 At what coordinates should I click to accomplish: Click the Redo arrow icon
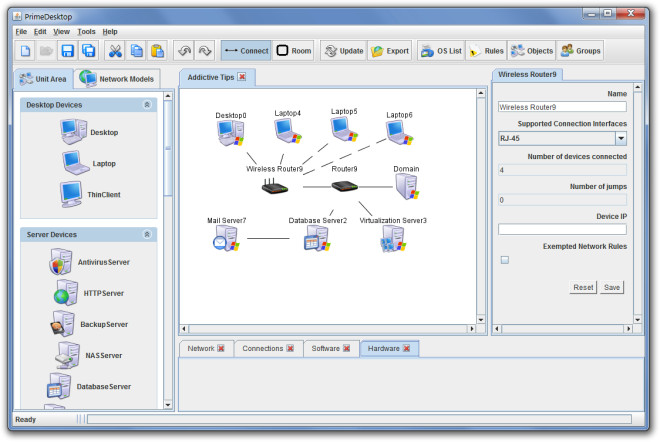point(205,51)
